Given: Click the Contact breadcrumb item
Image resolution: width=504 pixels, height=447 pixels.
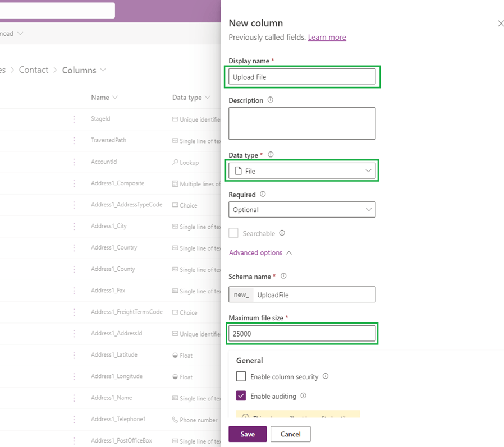Looking at the screenshot, I should (x=34, y=70).
